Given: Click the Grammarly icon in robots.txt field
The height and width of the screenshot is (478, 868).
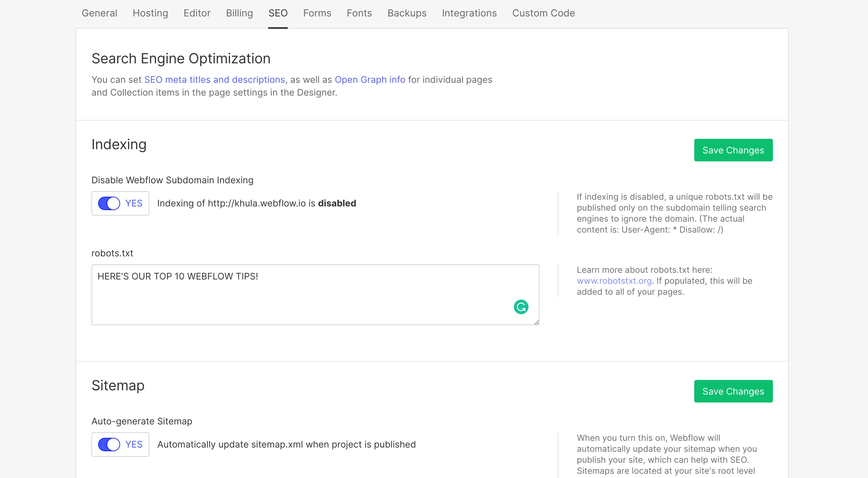Looking at the screenshot, I should (521, 307).
